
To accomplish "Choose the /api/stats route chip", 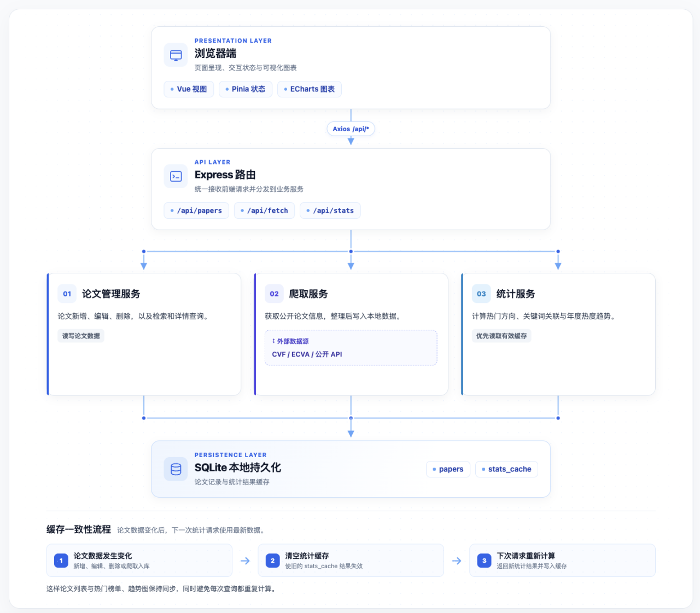I will click(x=330, y=211).
